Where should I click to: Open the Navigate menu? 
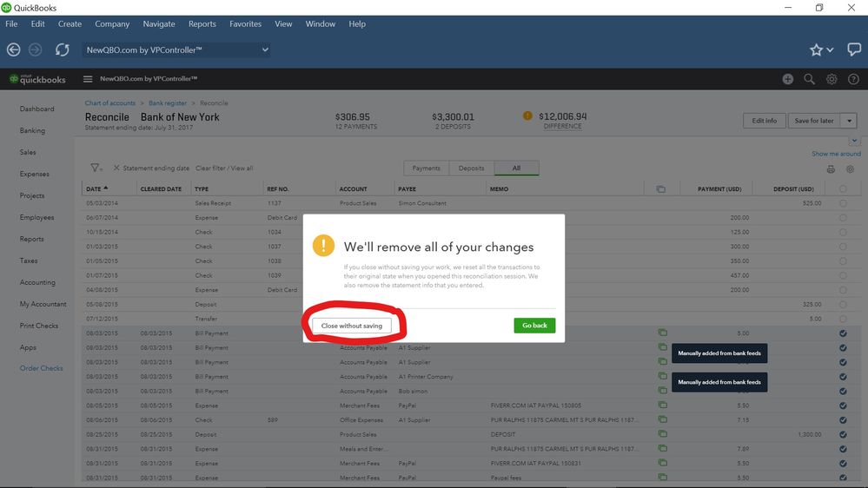(x=159, y=23)
